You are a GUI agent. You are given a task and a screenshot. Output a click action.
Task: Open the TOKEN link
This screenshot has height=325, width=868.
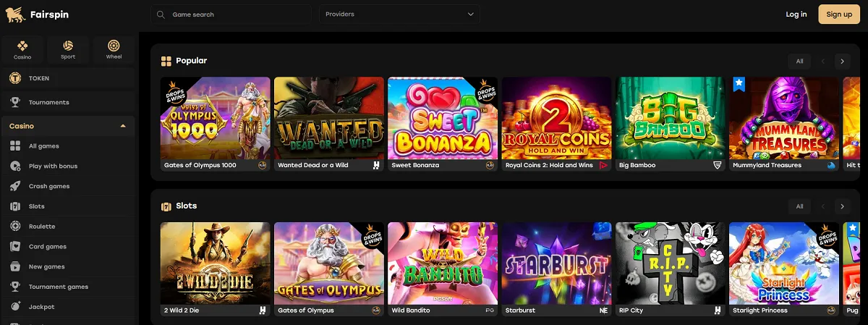click(68, 78)
